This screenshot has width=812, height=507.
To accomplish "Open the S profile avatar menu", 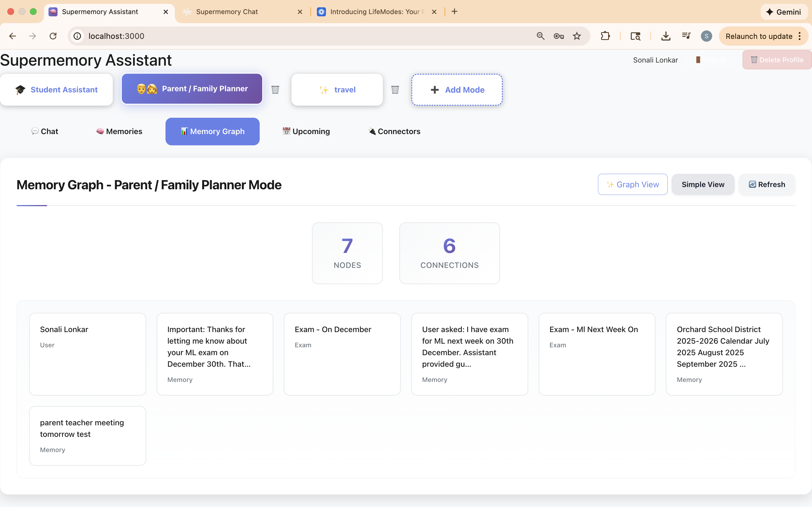I will tap(706, 36).
